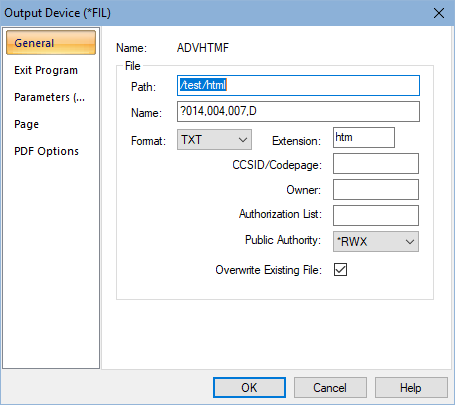Open the Exit Program tab
455x405 pixels.
click(46, 70)
